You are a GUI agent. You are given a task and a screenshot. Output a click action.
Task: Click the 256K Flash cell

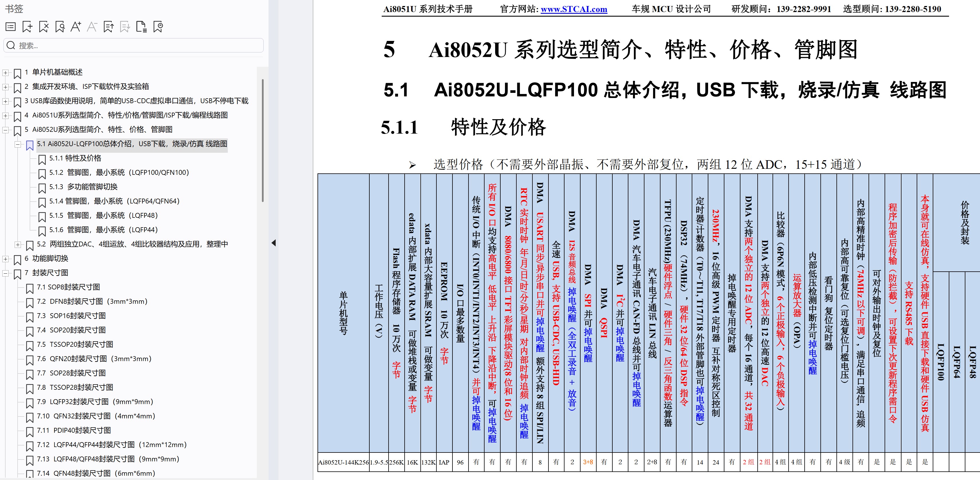click(x=396, y=462)
